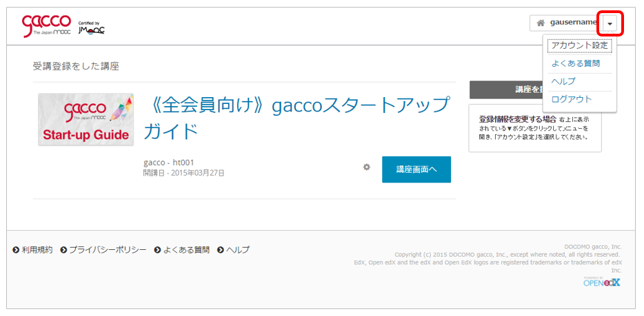Open the gausername dashboard button

click(566, 23)
